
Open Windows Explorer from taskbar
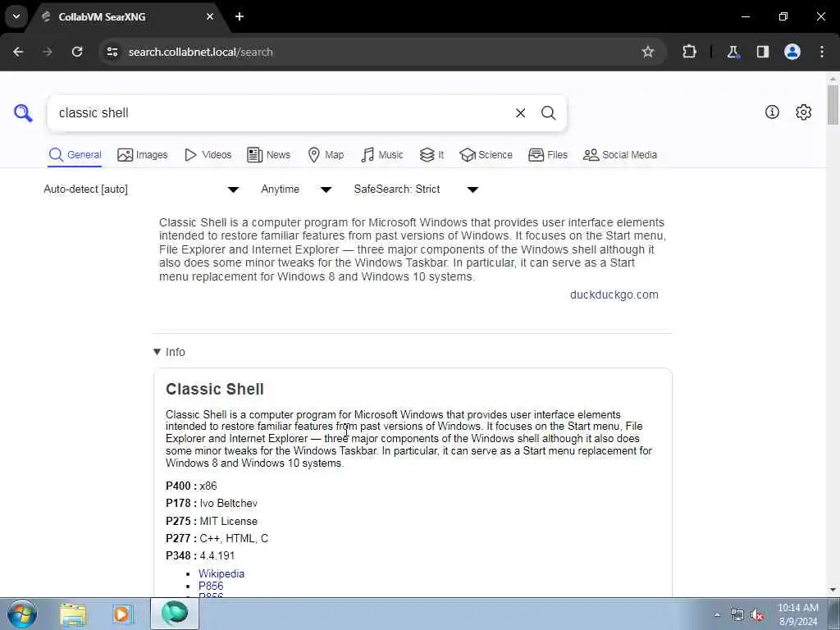click(x=73, y=614)
